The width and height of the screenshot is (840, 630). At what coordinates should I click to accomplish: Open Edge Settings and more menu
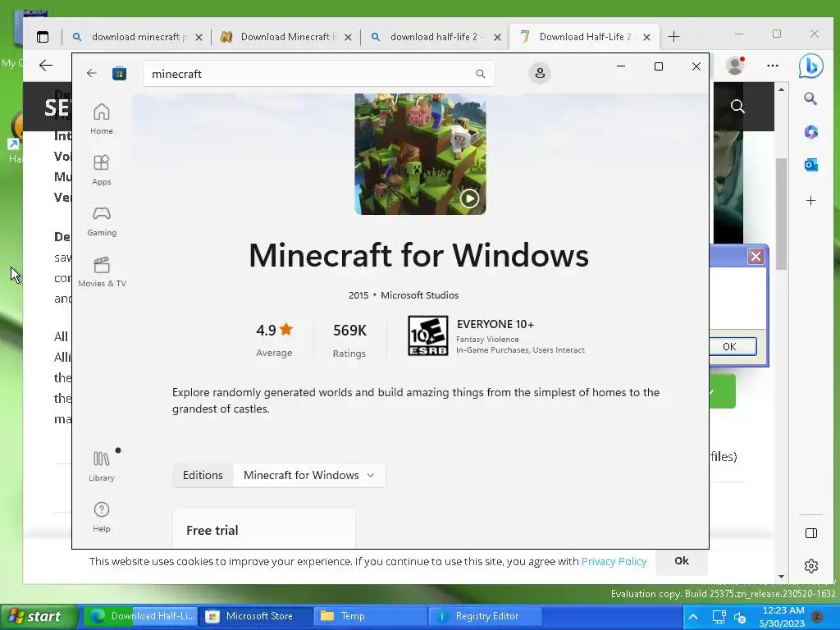click(773, 66)
